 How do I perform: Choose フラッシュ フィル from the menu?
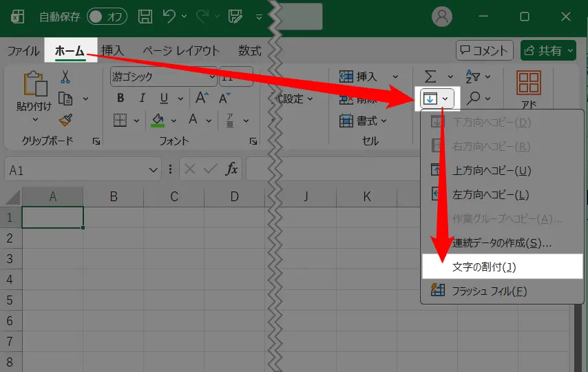coord(489,291)
